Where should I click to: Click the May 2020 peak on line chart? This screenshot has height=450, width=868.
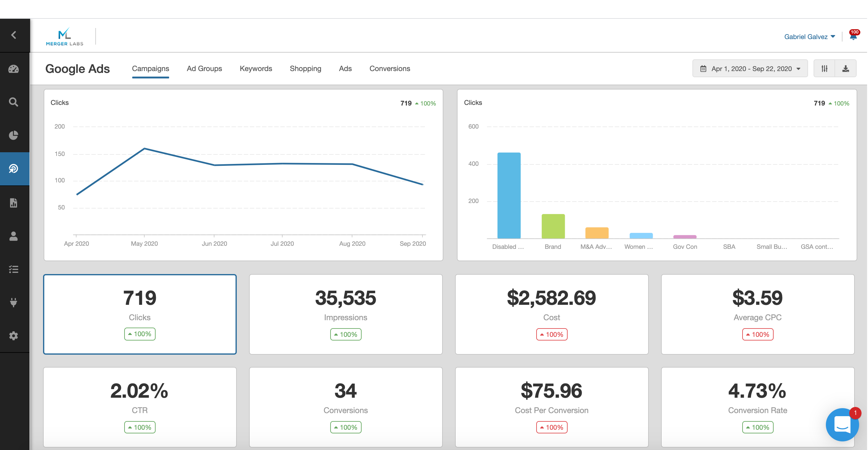[145, 148]
